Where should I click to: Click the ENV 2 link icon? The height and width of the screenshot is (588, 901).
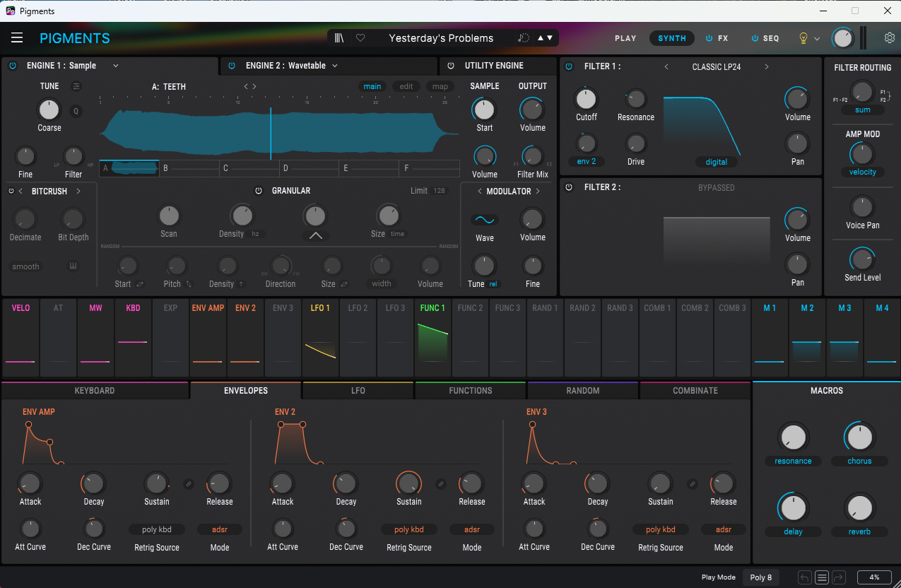(440, 484)
